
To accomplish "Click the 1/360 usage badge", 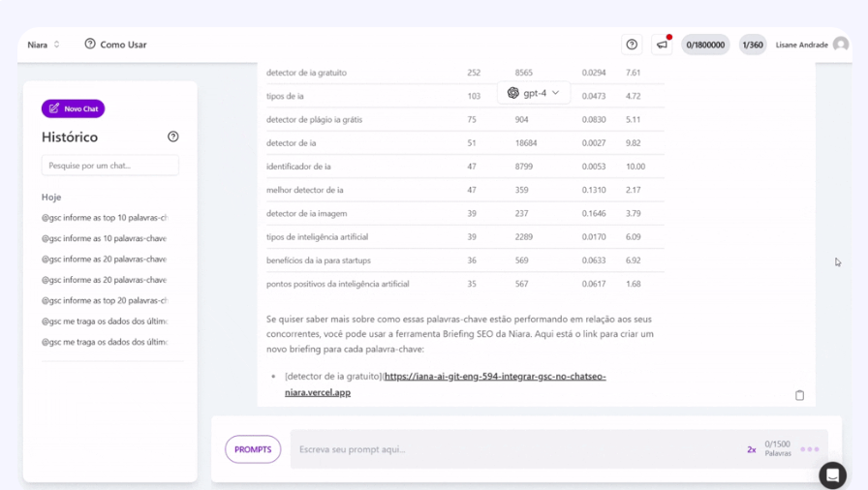I will click(x=753, y=45).
